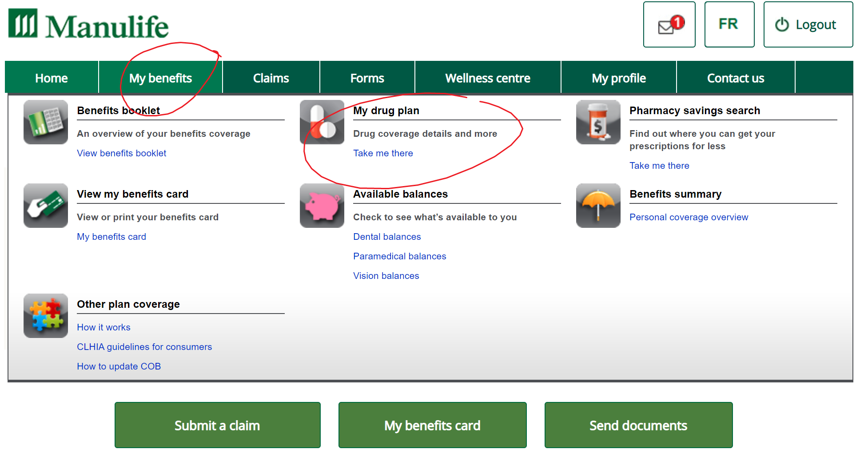
Task: Select the My profile menu item
Action: tap(618, 78)
